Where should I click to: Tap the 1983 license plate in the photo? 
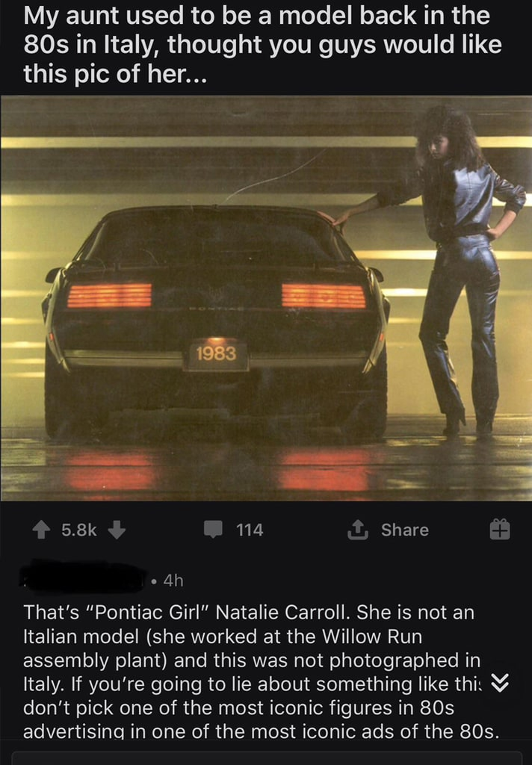coord(216,353)
